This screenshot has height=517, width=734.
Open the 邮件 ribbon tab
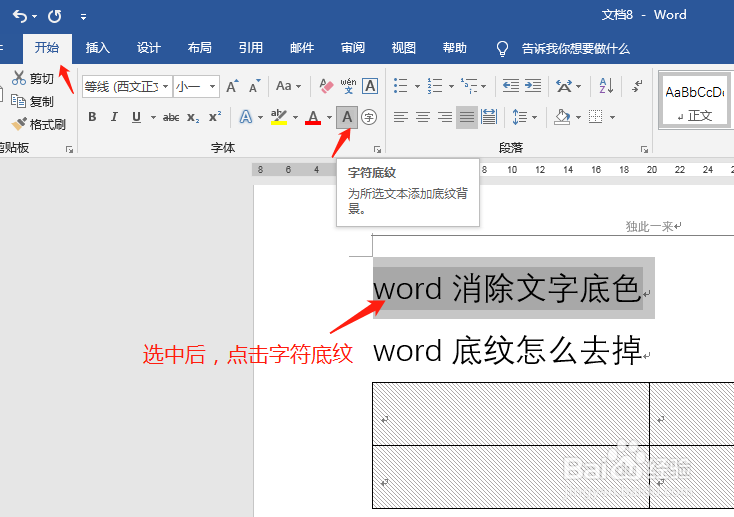[x=301, y=48]
